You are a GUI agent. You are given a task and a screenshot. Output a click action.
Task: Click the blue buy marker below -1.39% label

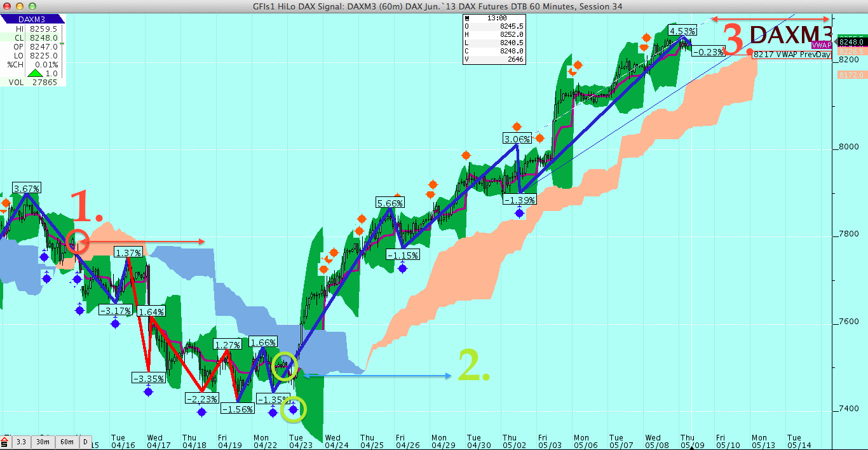click(520, 213)
